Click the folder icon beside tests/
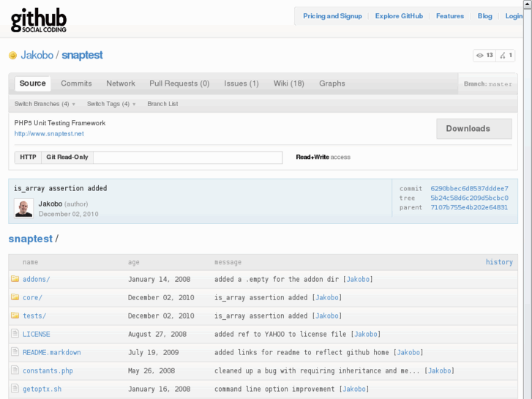Viewport: 532px width, 399px height. [15, 316]
